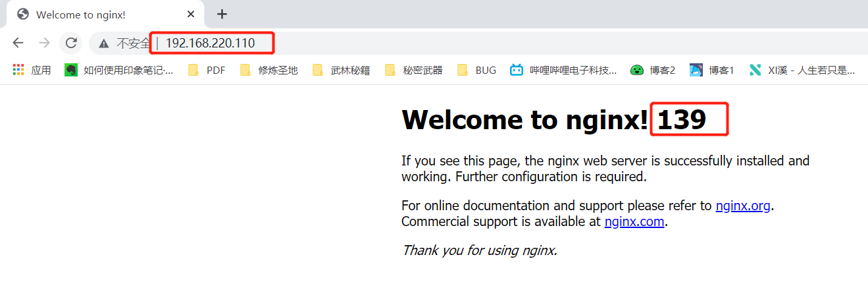This screenshot has height=286, width=868.
Task: Follow the nginx.org link
Action: pos(743,206)
